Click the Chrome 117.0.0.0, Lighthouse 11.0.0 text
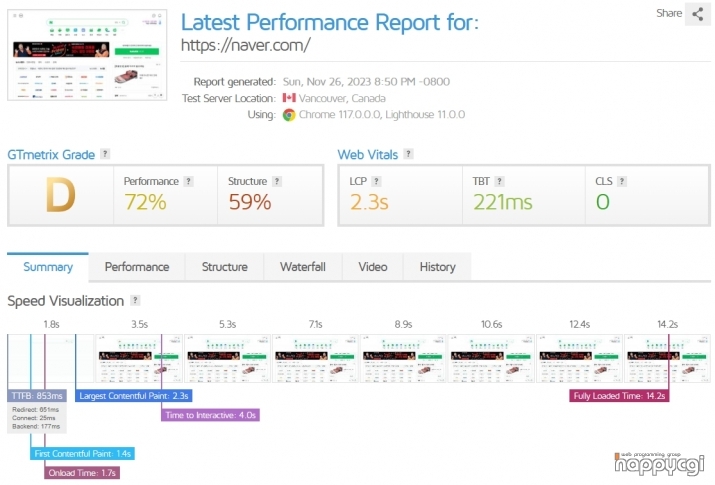Image resolution: width=715 pixels, height=485 pixels. pyautogui.click(x=382, y=114)
